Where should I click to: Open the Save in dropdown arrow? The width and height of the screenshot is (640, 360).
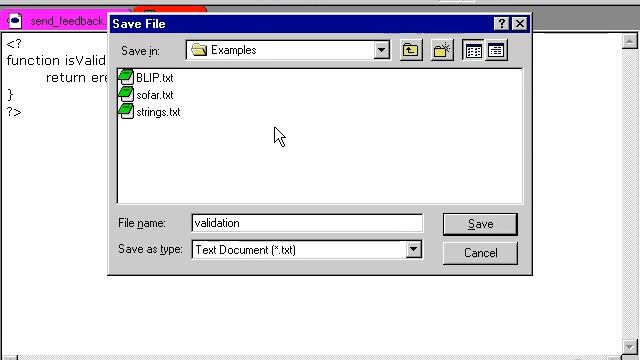381,50
